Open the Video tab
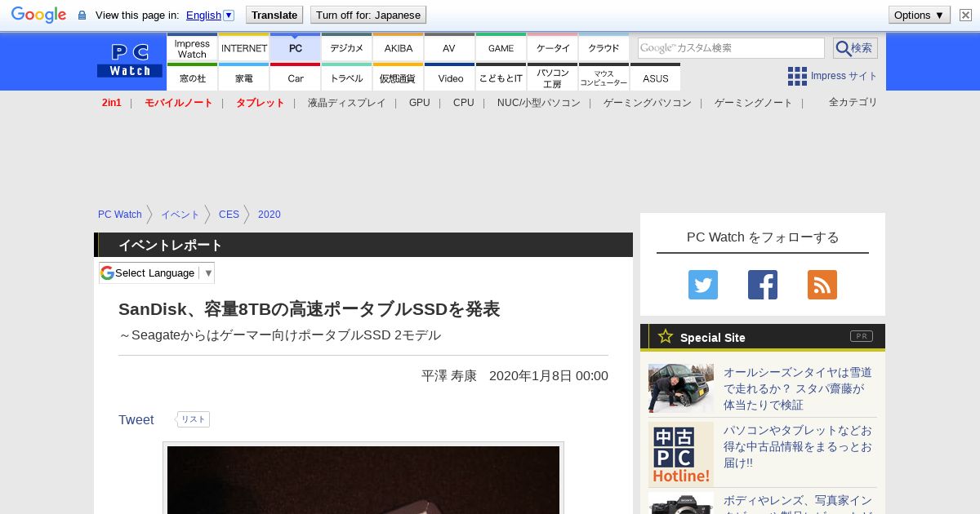The width and height of the screenshot is (980, 514). click(x=450, y=78)
